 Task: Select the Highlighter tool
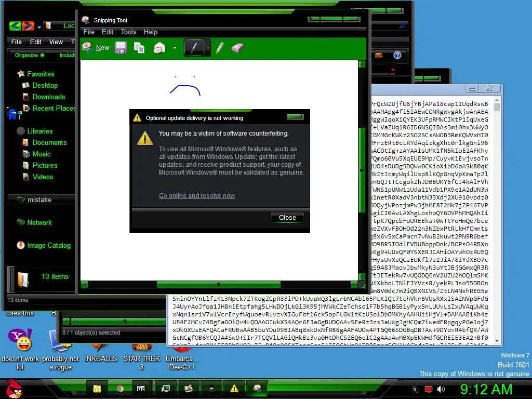[220, 48]
